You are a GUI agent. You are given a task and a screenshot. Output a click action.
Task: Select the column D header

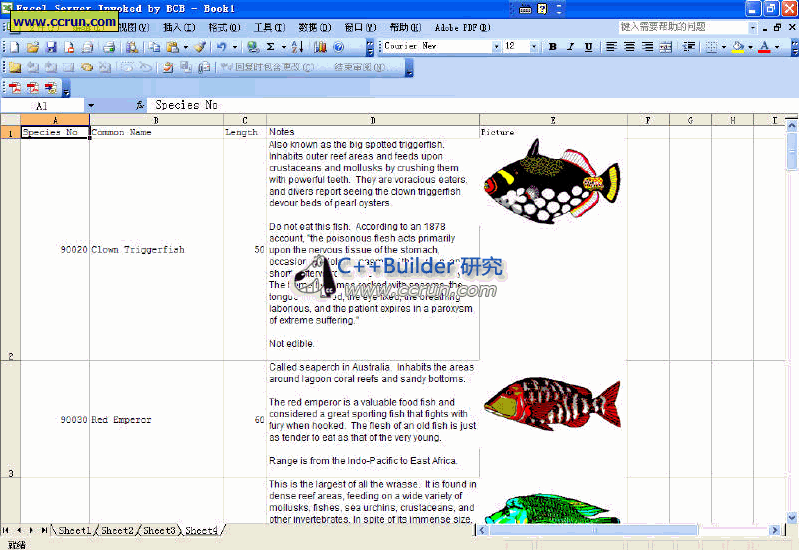coord(372,120)
